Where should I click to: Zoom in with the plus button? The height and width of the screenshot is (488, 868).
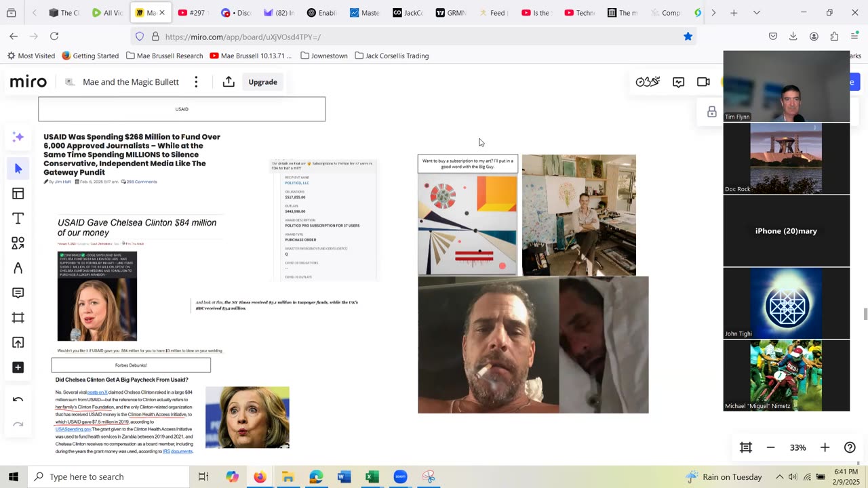[x=825, y=447]
